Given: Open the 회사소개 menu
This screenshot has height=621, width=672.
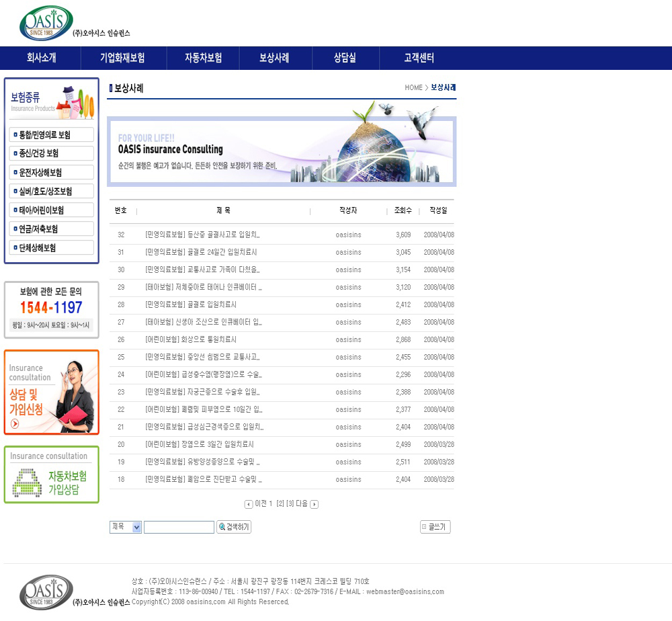Looking at the screenshot, I should pyautogui.click(x=41, y=58).
